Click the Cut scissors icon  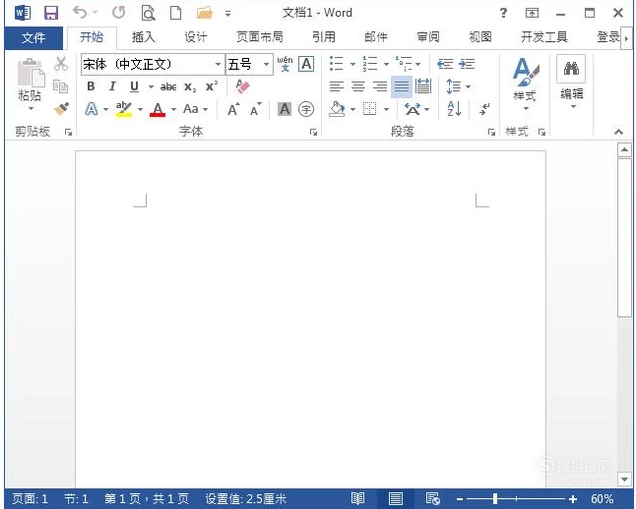tap(61, 64)
